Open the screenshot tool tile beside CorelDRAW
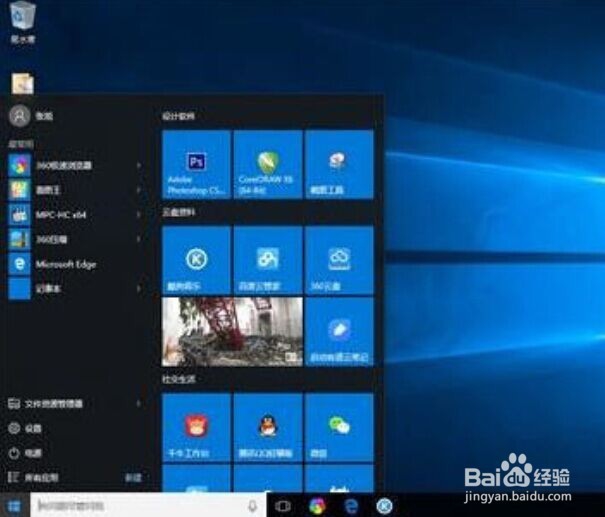 (x=339, y=164)
